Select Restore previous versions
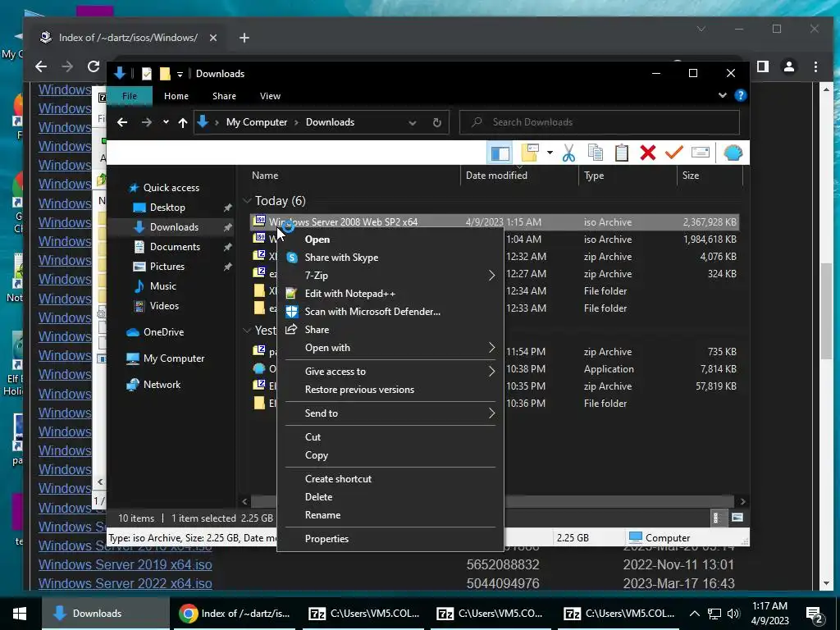This screenshot has height=630, width=840. coord(390,390)
